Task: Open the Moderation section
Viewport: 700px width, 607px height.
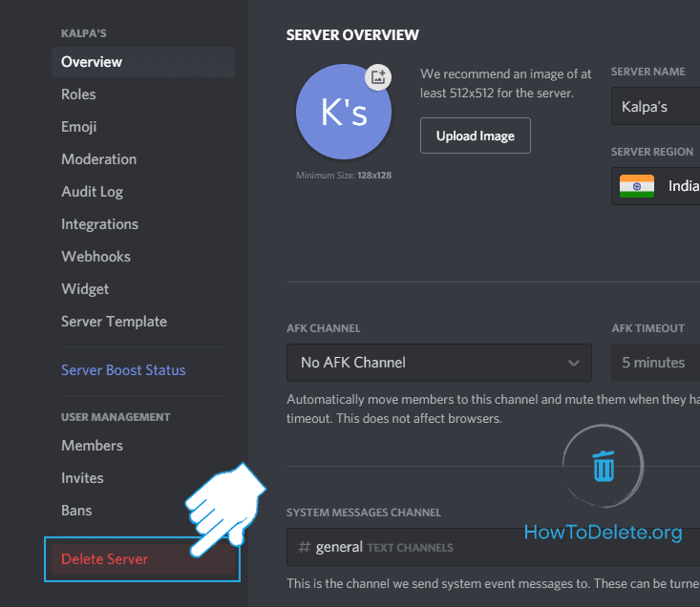Action: [x=98, y=159]
